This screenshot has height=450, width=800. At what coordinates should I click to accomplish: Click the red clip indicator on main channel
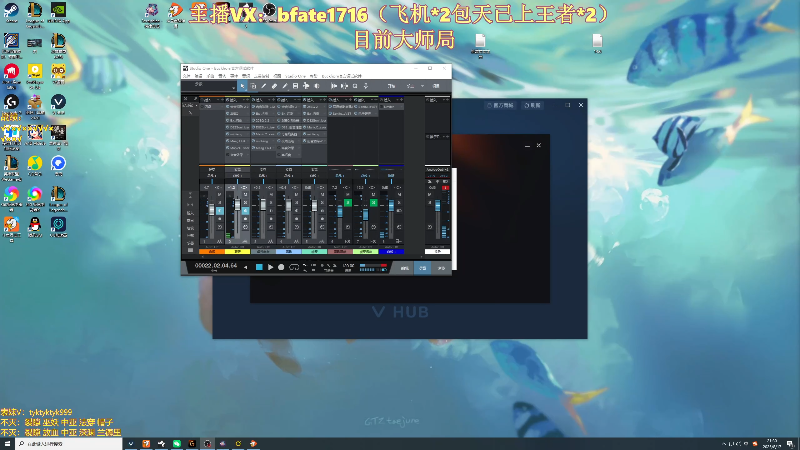pyautogui.click(x=445, y=188)
